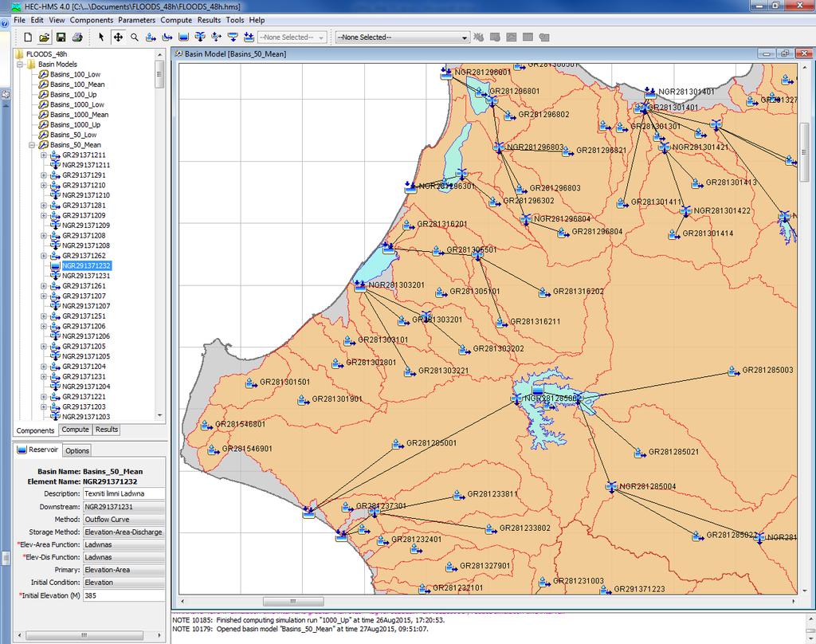Save the project with the floppy disk icon
This screenshot has width=816, height=644.
pos(61,37)
